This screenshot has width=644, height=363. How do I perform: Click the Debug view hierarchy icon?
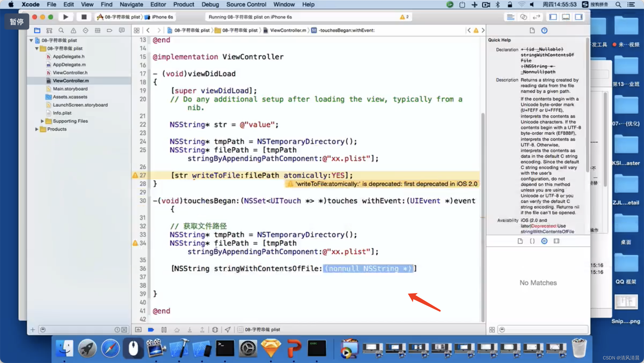click(215, 329)
